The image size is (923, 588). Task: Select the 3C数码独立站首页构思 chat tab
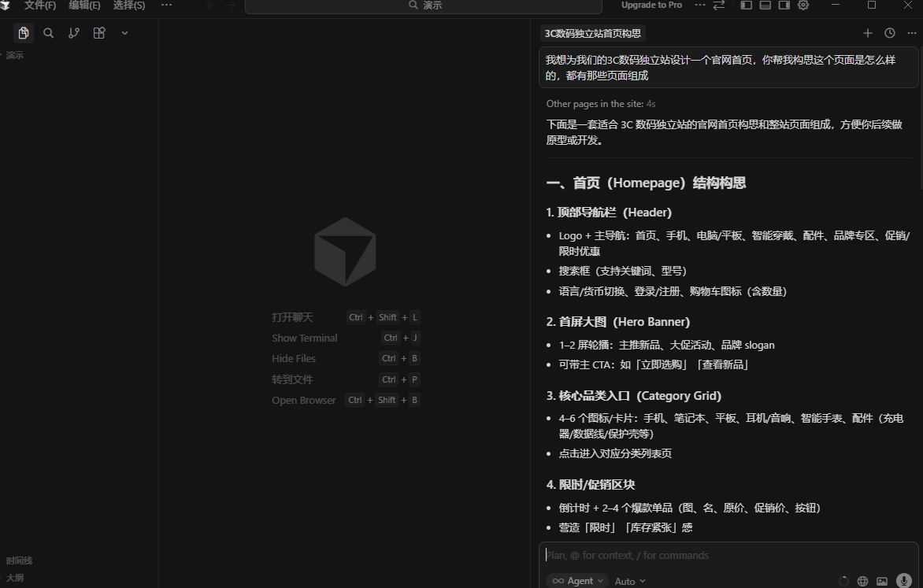(x=593, y=33)
